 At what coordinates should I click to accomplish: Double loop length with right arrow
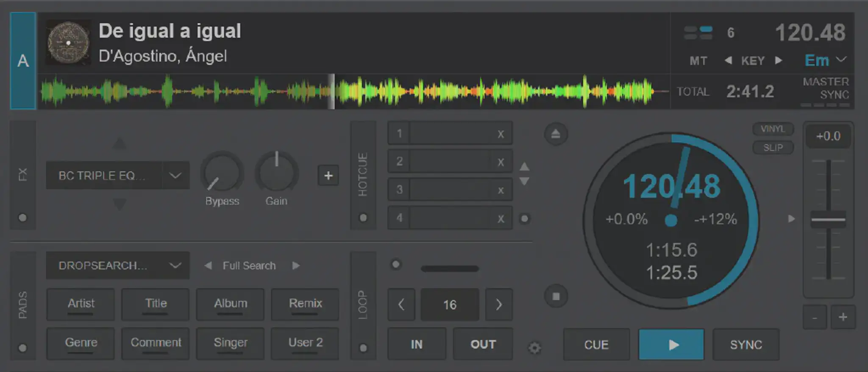point(499,305)
